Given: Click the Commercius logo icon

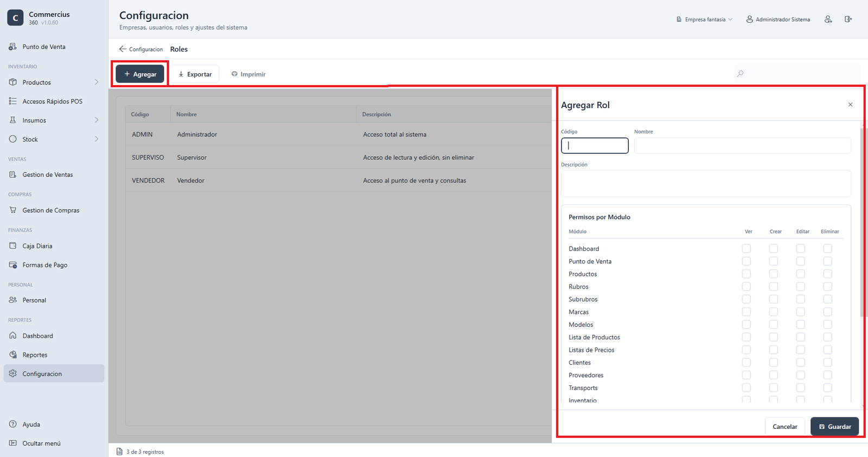Looking at the screenshot, I should click(15, 18).
